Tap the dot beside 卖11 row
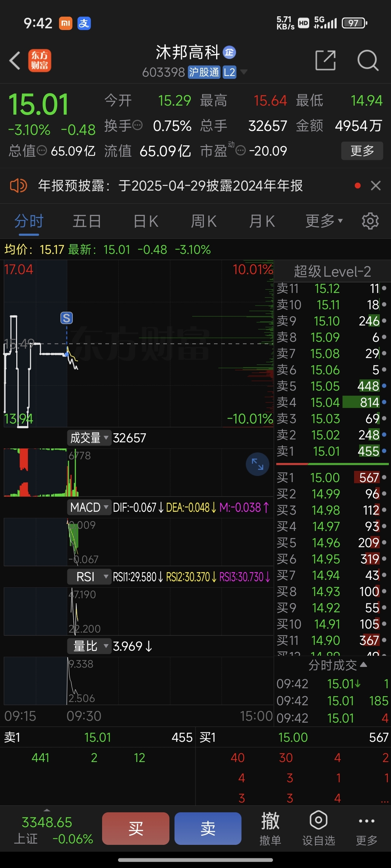 (x=384, y=288)
